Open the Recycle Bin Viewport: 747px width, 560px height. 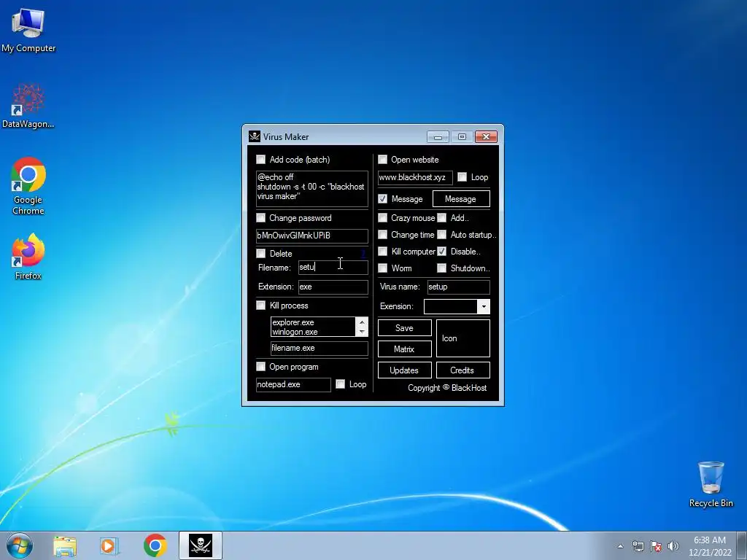[x=711, y=484]
